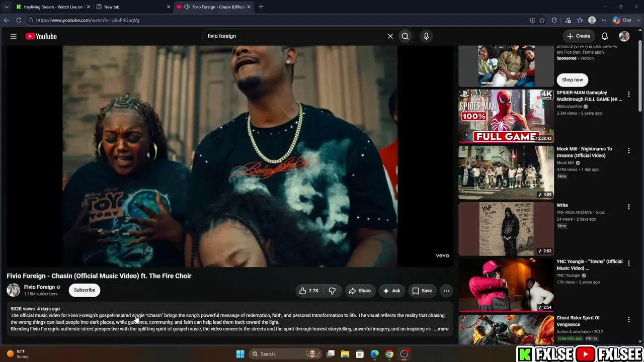Open Google Chrome from the taskbar
The width and height of the screenshot is (644, 362).
coord(389,354)
